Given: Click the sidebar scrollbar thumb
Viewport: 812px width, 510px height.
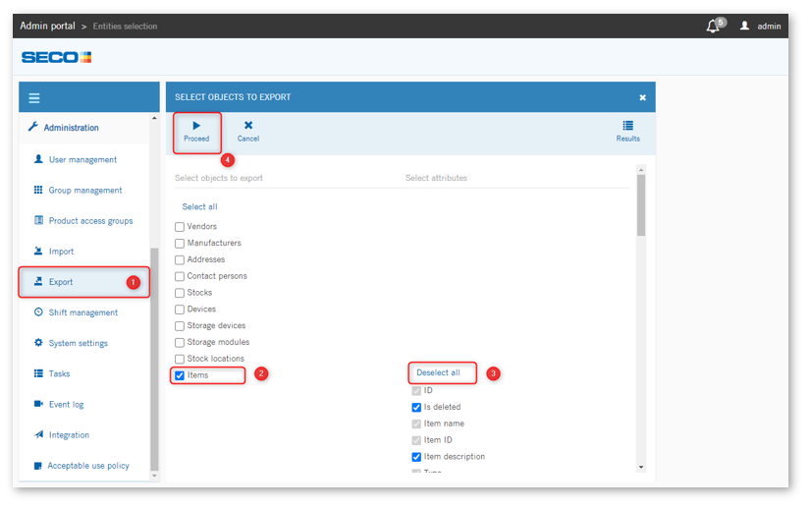Looking at the screenshot, I should tap(154, 360).
